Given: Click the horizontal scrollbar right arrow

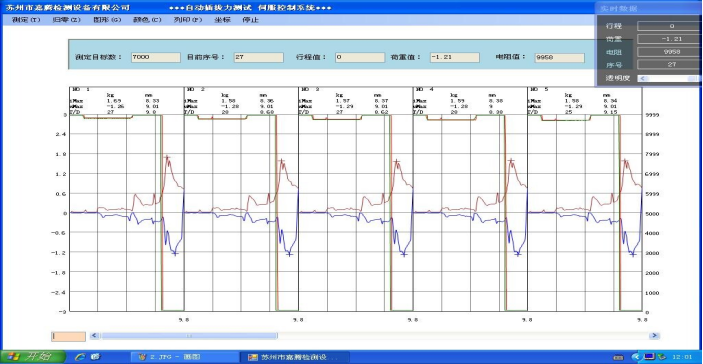Looking at the screenshot, I should pos(655,335).
